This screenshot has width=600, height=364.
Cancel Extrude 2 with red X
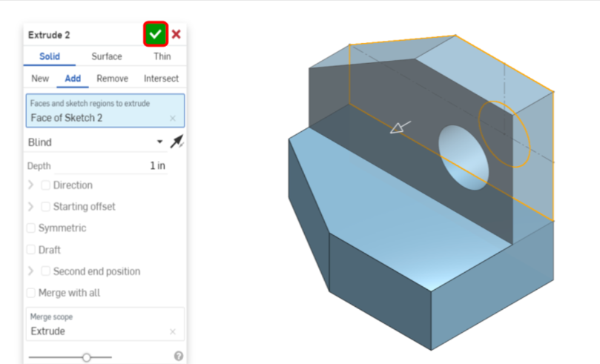[176, 34]
